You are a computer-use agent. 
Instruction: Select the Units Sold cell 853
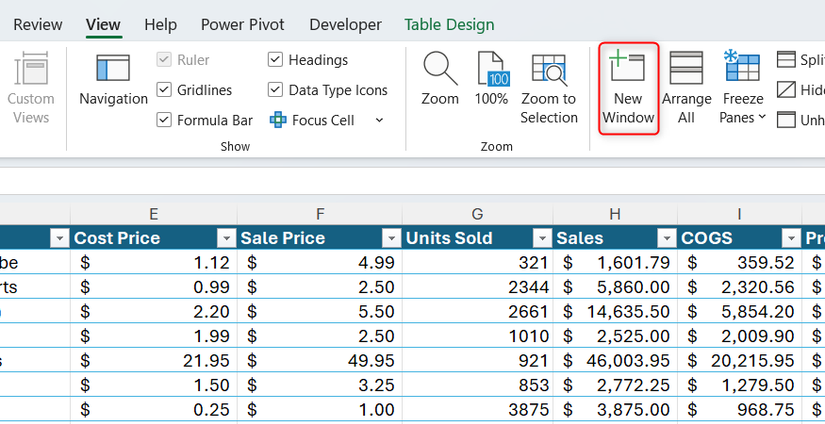478,385
